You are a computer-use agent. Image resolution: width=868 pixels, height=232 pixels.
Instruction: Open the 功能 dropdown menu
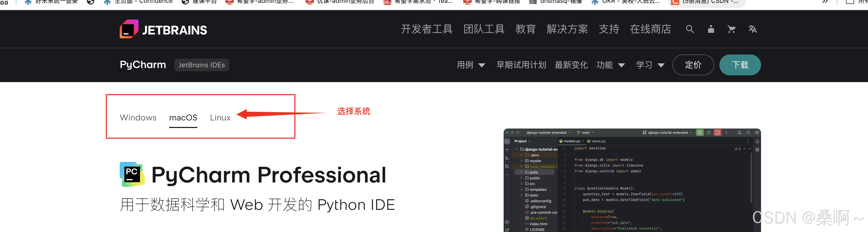pyautogui.click(x=610, y=65)
